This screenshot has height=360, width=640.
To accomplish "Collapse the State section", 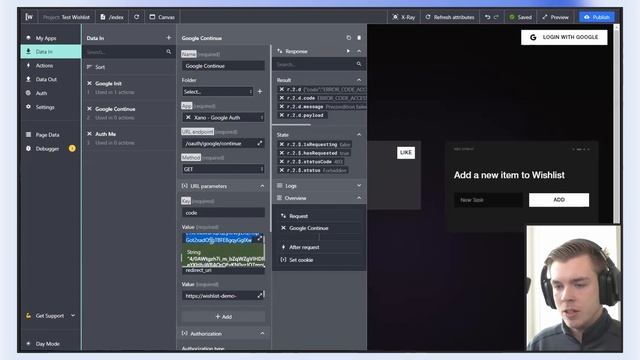I will [359, 135].
